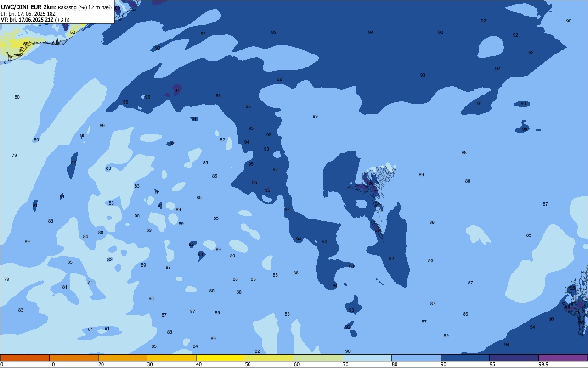Click the '0' legend tick label
Screen dimensions: 588x368
(x=2, y=364)
